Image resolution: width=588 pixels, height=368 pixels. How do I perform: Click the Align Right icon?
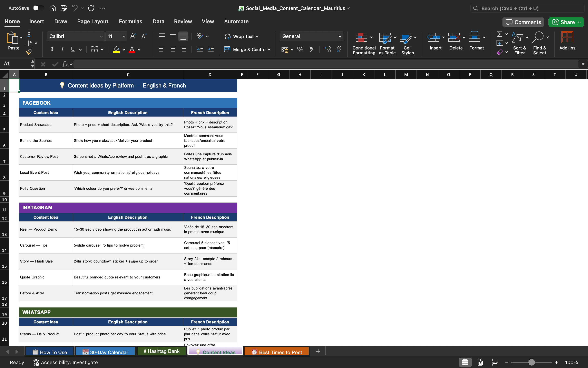(x=183, y=49)
